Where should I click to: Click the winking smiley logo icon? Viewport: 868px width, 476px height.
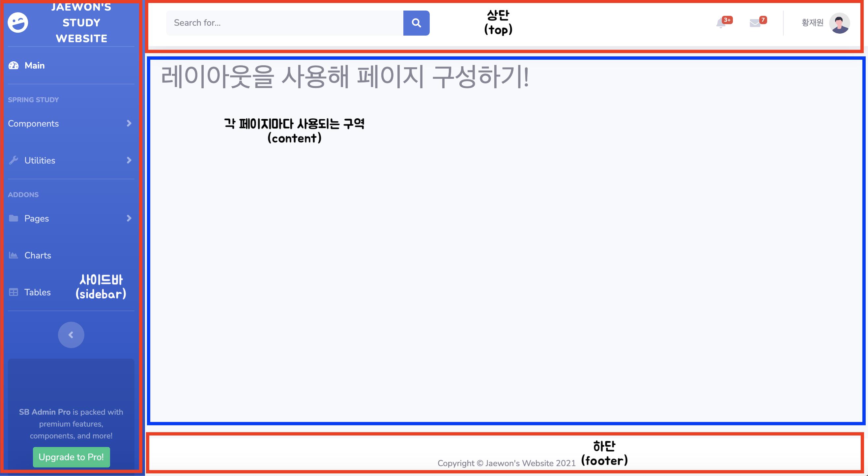tap(18, 23)
